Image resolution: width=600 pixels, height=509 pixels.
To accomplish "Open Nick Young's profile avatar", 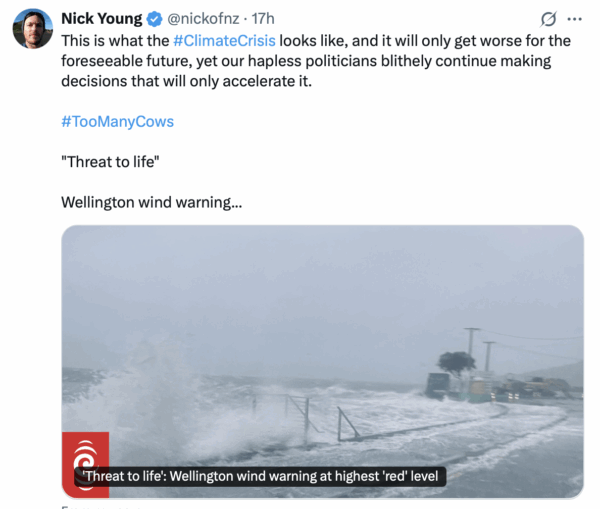I will coord(33,29).
